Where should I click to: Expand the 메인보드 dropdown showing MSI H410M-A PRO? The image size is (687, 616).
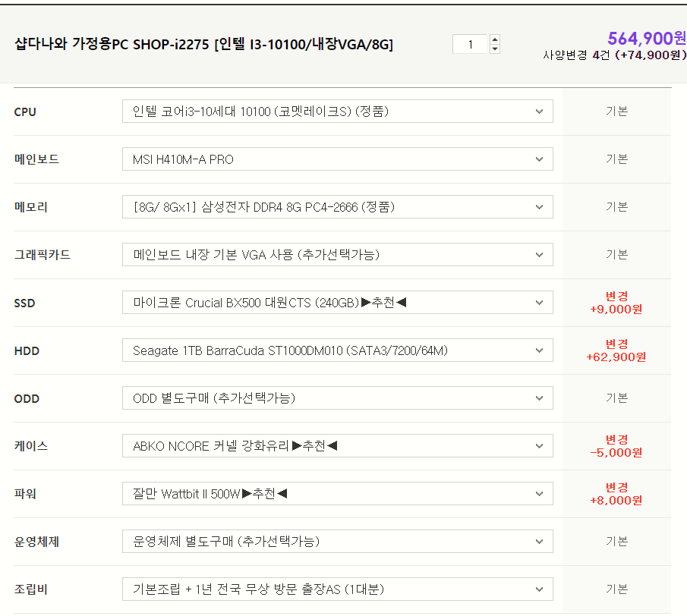pos(337,159)
